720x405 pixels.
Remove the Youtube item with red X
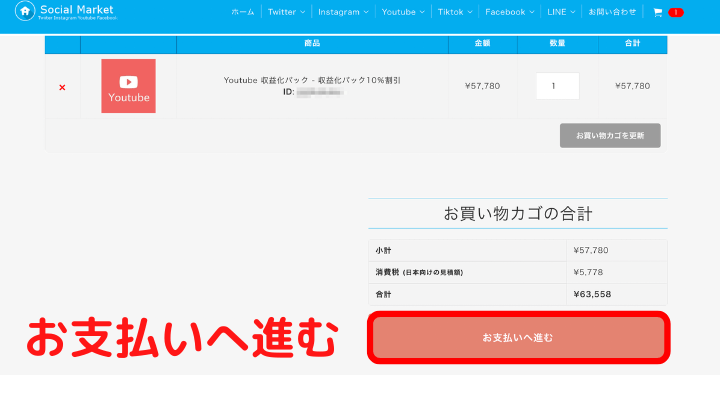tap(62, 87)
